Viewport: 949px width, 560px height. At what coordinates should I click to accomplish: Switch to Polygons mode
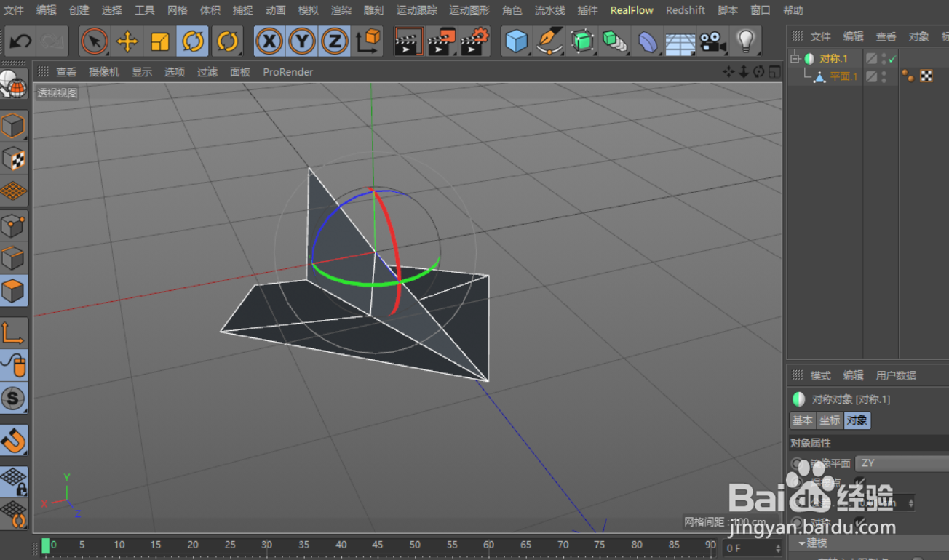[x=14, y=290]
